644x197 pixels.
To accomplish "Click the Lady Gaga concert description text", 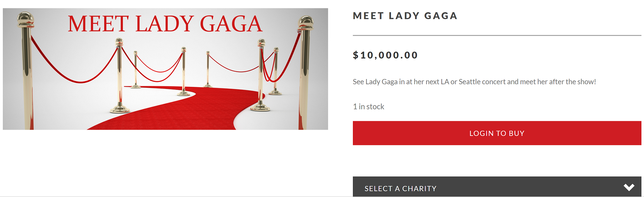I will [474, 82].
